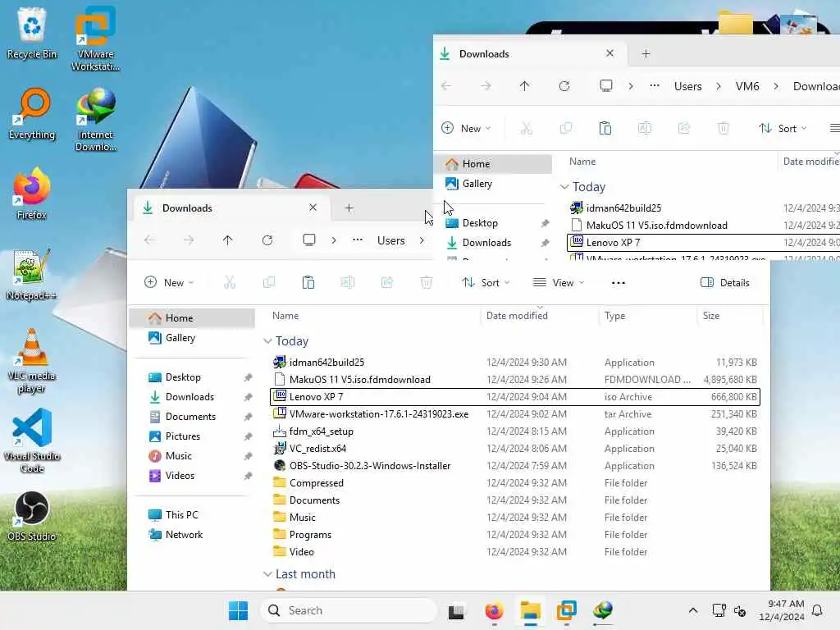The width and height of the screenshot is (840, 630).
Task: Open the Recycle Bin desktop icon
Action: (x=32, y=33)
